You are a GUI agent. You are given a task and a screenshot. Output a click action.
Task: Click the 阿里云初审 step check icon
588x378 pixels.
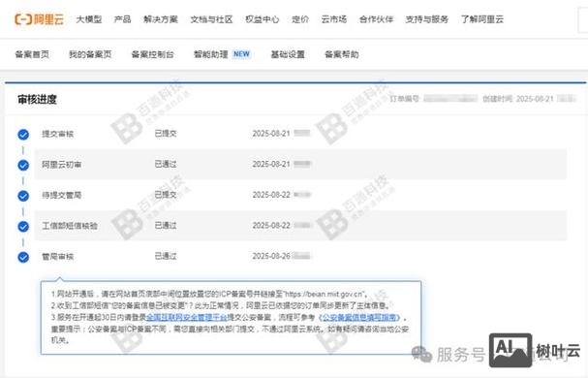pyautogui.click(x=23, y=165)
